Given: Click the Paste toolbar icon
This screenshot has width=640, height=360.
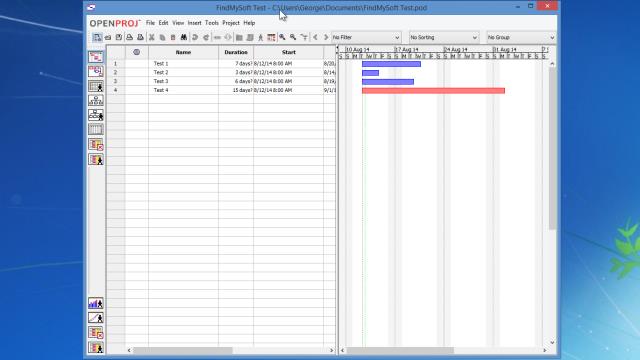Looking at the screenshot, I should pos(173,38).
